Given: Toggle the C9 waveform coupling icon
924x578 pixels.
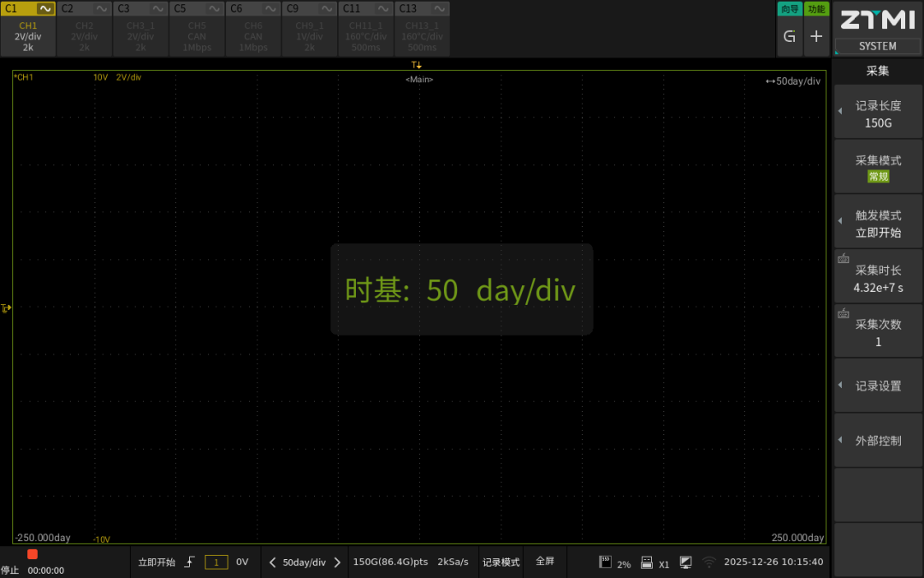Looking at the screenshot, I should coord(327,9).
